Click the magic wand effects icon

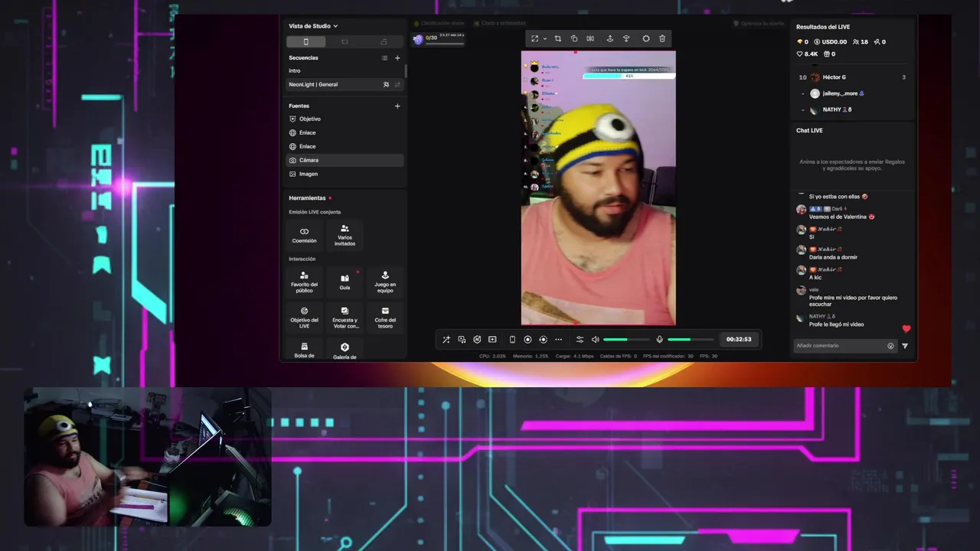446,339
